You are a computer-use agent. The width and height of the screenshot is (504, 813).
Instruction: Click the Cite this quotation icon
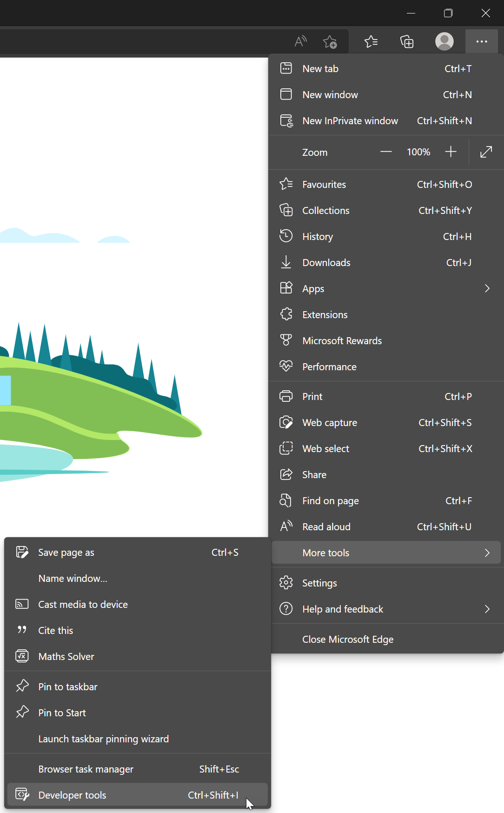point(22,630)
